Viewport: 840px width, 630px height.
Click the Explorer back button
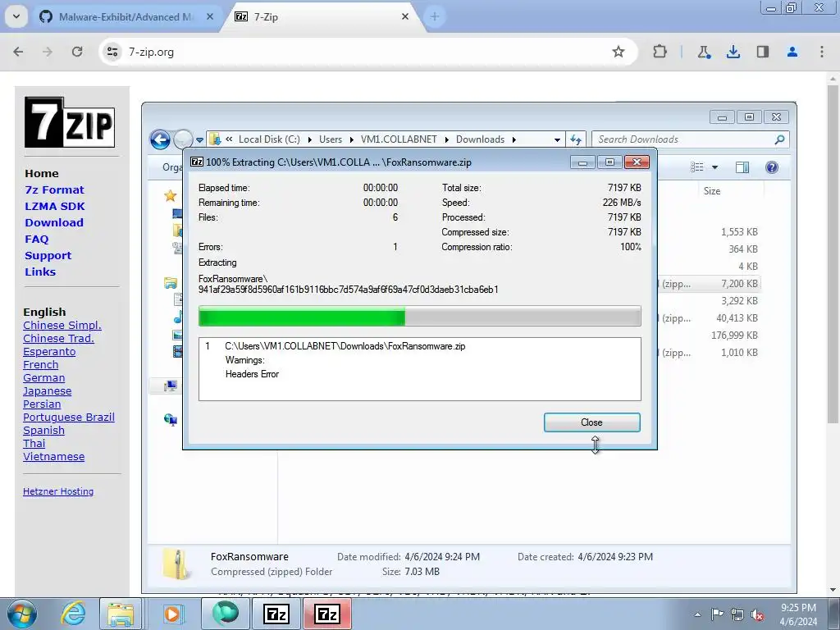[160, 139]
